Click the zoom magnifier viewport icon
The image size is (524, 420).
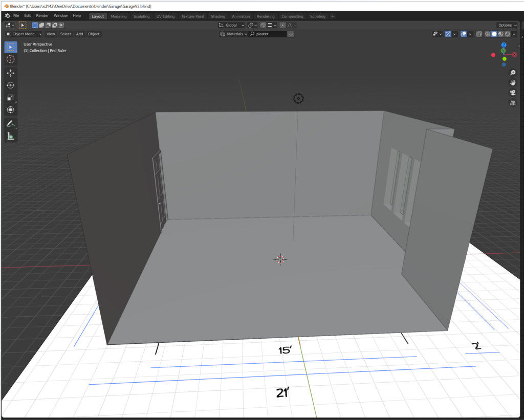[x=512, y=73]
